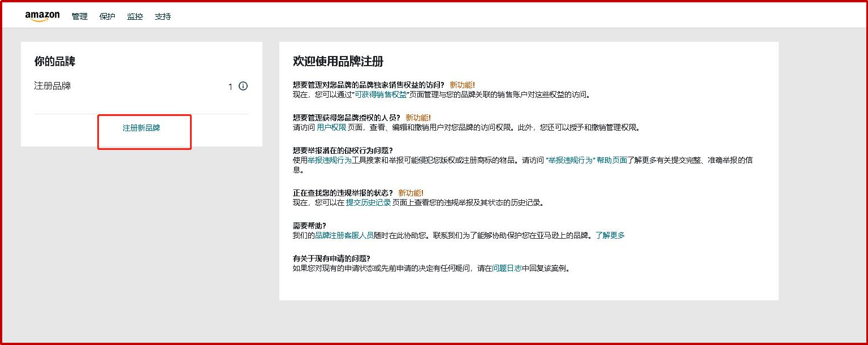
Task: View the 提交历史记录 page link
Action: [368, 202]
